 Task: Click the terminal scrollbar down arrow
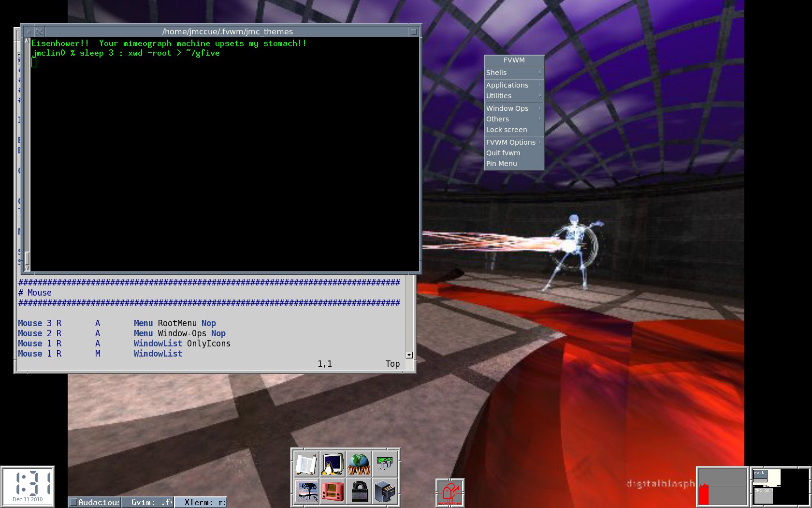click(27, 268)
